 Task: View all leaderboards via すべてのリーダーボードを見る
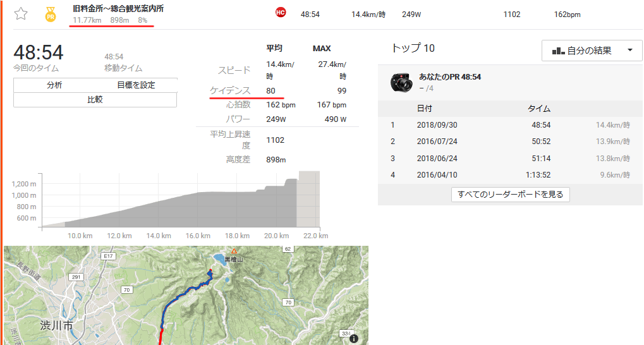pos(511,195)
